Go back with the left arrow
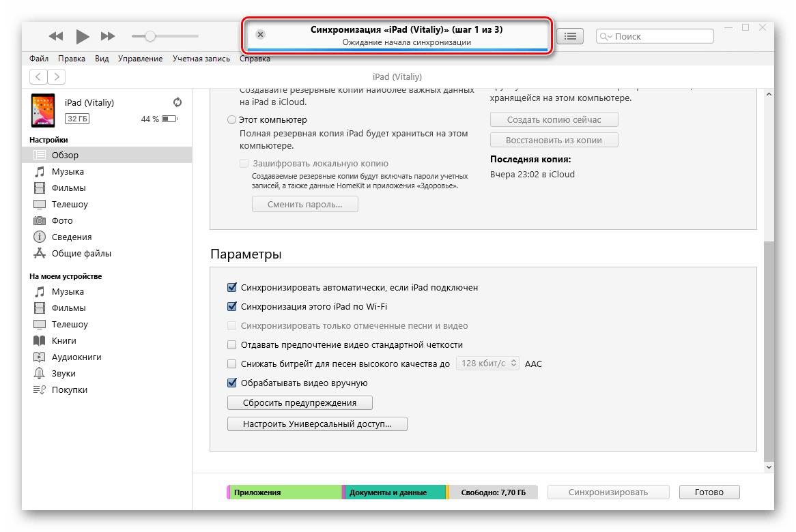The width and height of the screenshot is (796, 532). tap(39, 76)
